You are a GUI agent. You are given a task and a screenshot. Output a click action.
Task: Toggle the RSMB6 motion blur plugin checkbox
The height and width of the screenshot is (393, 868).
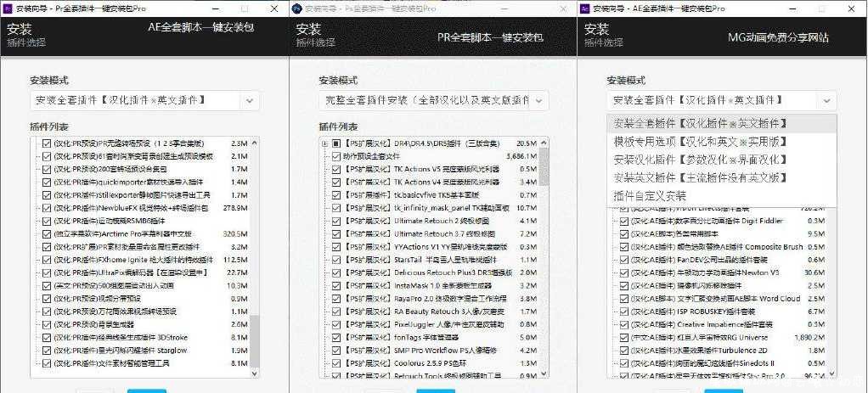[x=47, y=221]
